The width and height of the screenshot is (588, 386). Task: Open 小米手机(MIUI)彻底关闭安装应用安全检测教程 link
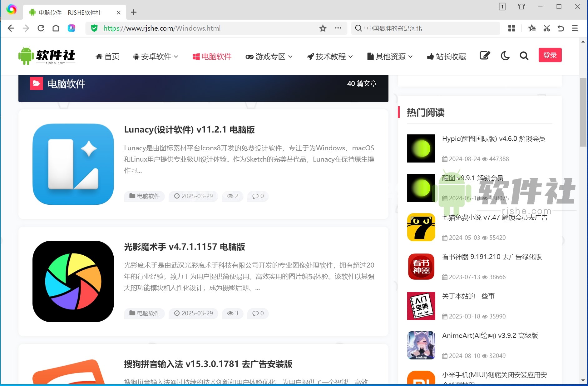point(494,378)
